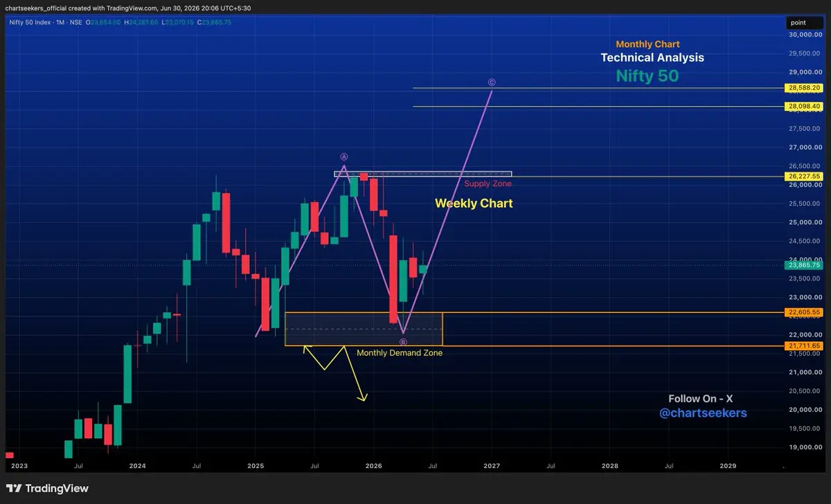Click the 25,500.00 price axis tick
Screen dimensions: 831x504
coord(804,204)
